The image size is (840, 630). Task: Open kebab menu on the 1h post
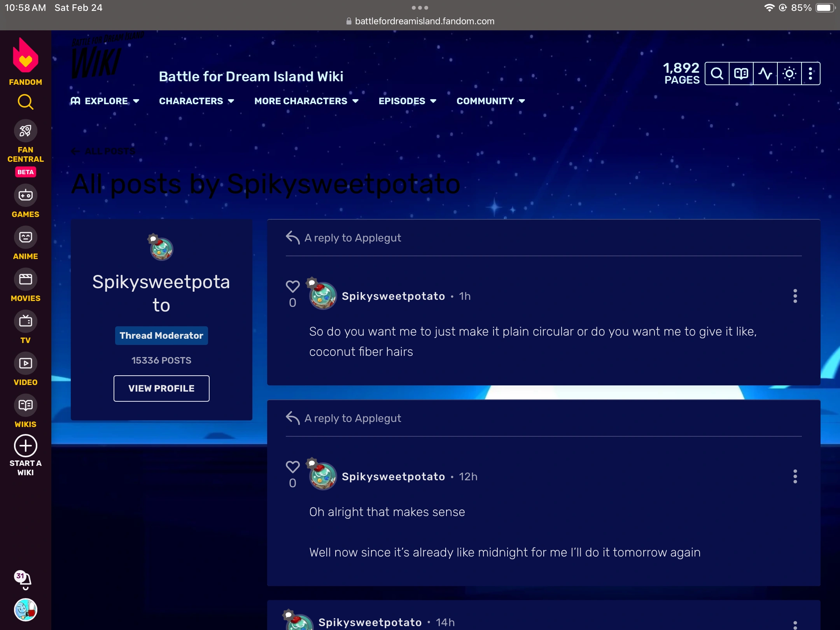795,297
